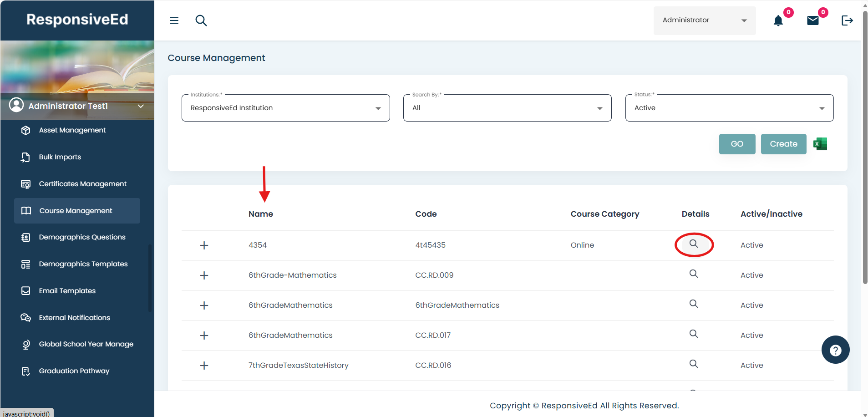868x417 pixels.
Task: Click the Create button
Action: pos(783,144)
